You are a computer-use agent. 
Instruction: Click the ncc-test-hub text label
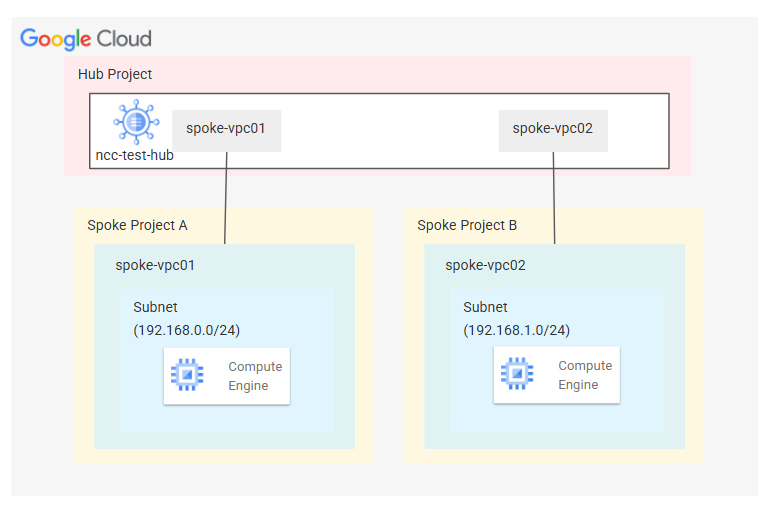tap(135, 155)
